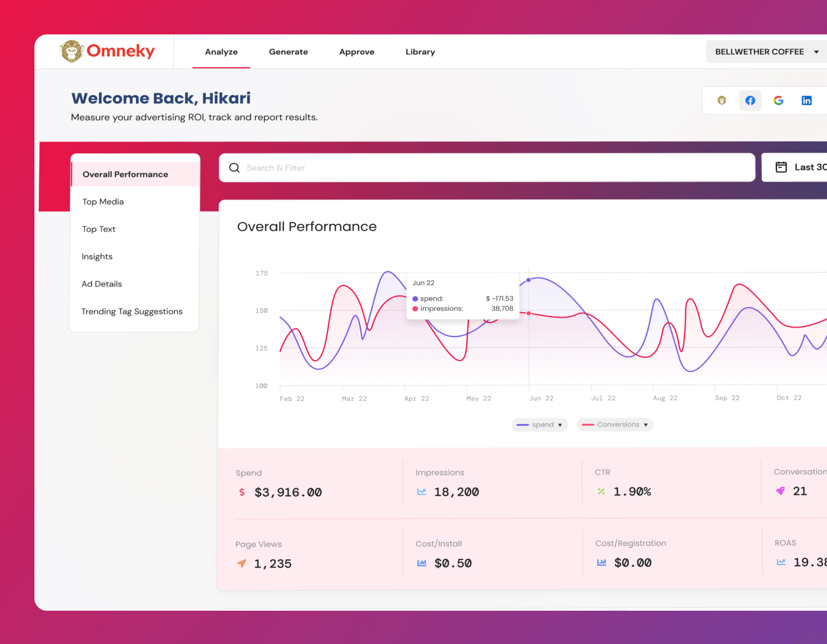The width and height of the screenshot is (827, 644).
Task: Click the CTR value 1.90%
Action: (x=632, y=491)
